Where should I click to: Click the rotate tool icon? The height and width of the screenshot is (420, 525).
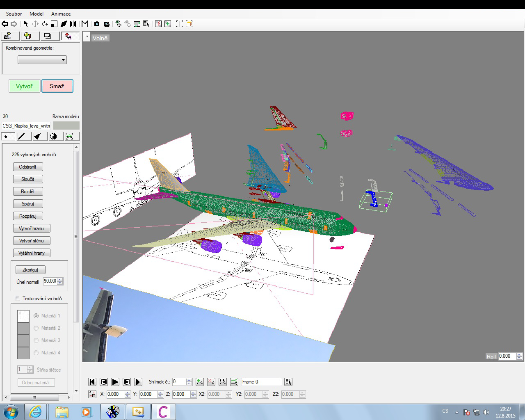click(45, 24)
